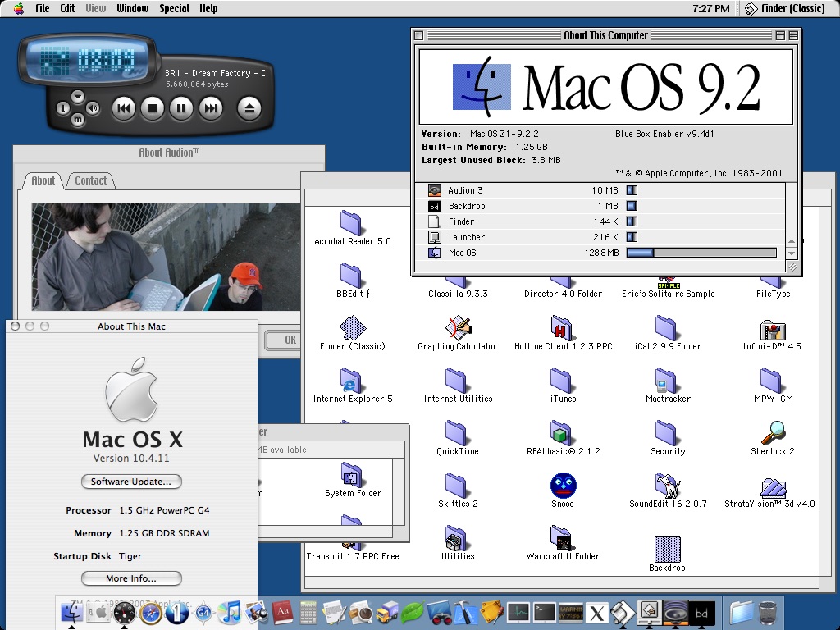The width and height of the screenshot is (840, 630).
Task: Open Calculator from the Dock
Action: (x=308, y=612)
